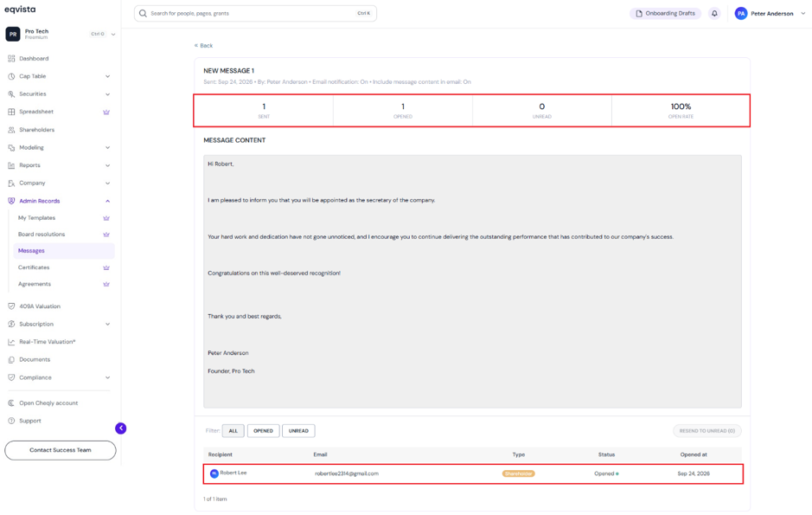Click the crown icon beside Spreadsheet
The image size is (812, 515).
point(106,112)
